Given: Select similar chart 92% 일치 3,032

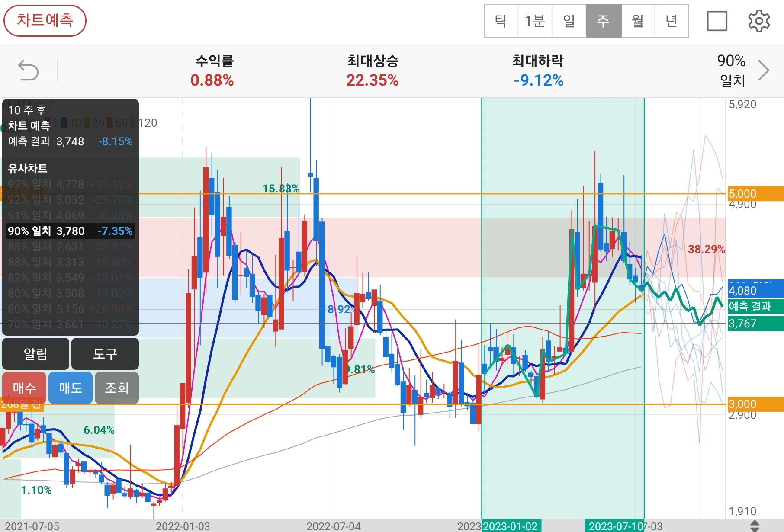Looking at the screenshot, I should 71,200.
